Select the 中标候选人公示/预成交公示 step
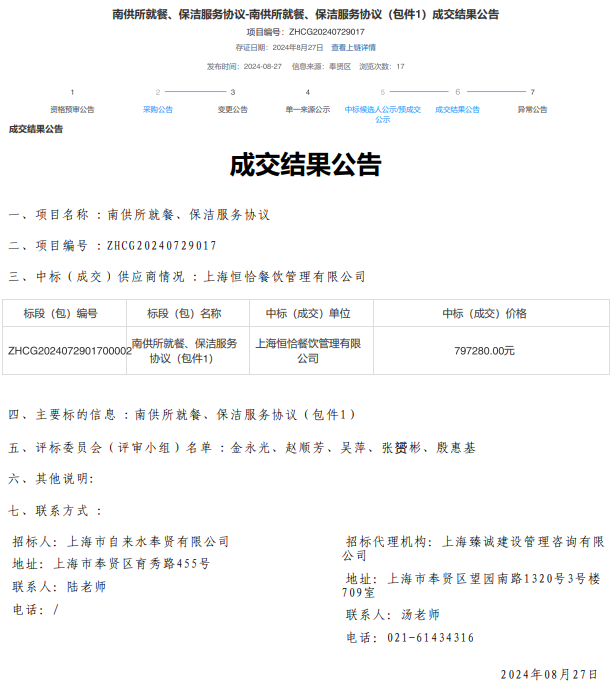 coord(382,113)
